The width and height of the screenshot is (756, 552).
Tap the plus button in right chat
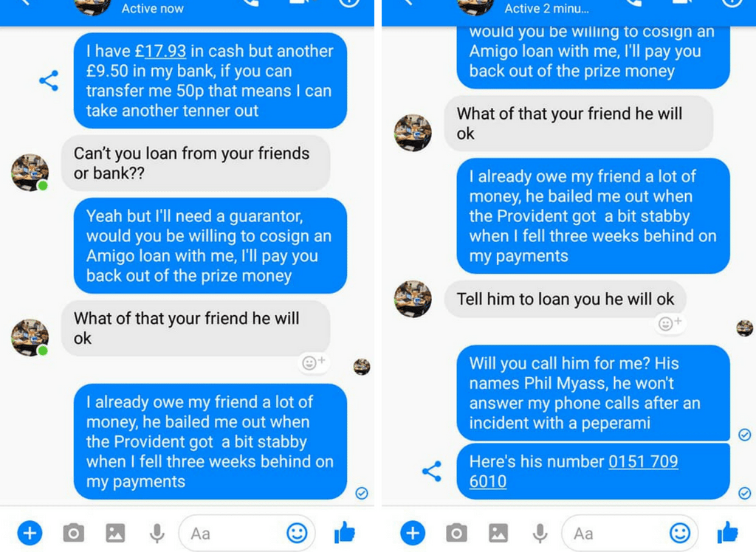tap(413, 534)
